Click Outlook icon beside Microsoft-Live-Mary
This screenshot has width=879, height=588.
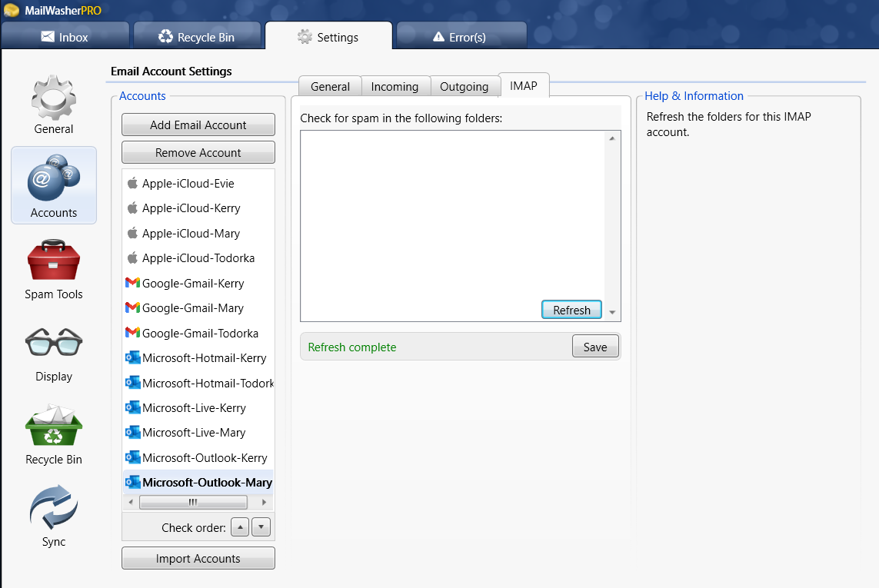[x=132, y=432]
